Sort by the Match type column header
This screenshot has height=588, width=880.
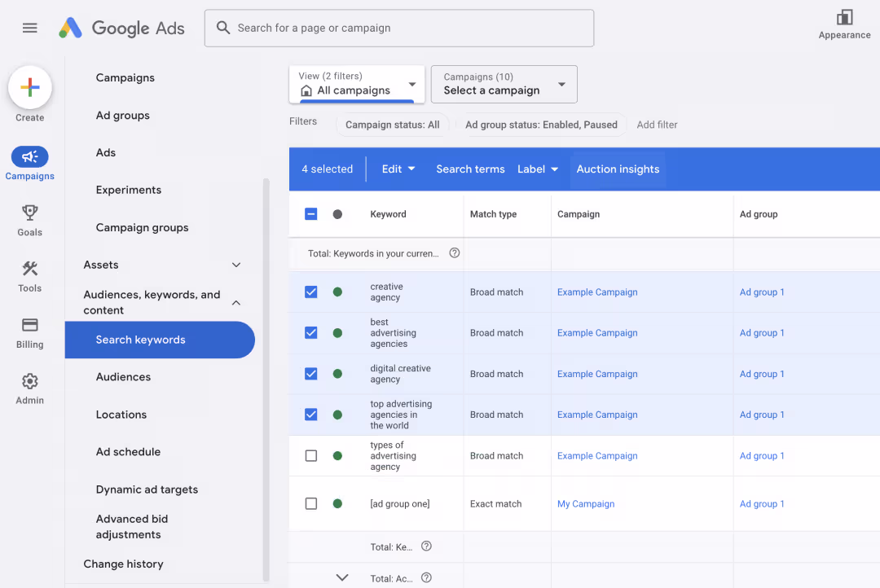(493, 214)
